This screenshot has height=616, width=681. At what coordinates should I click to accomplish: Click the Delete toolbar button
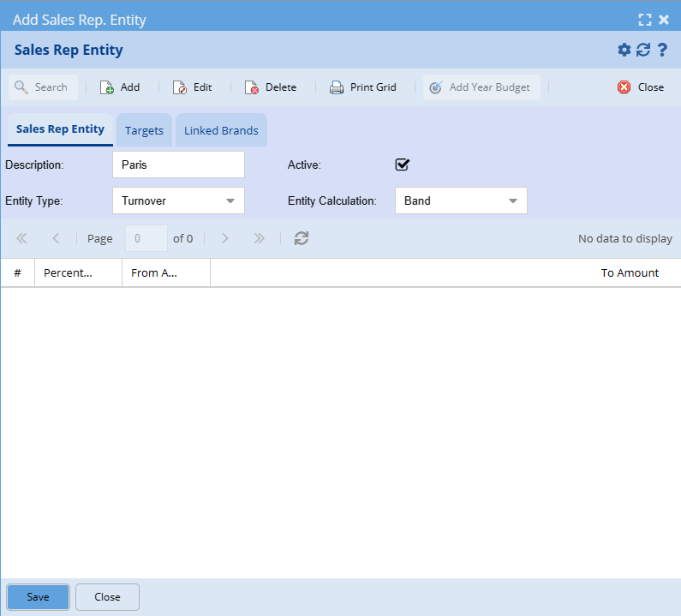271,87
